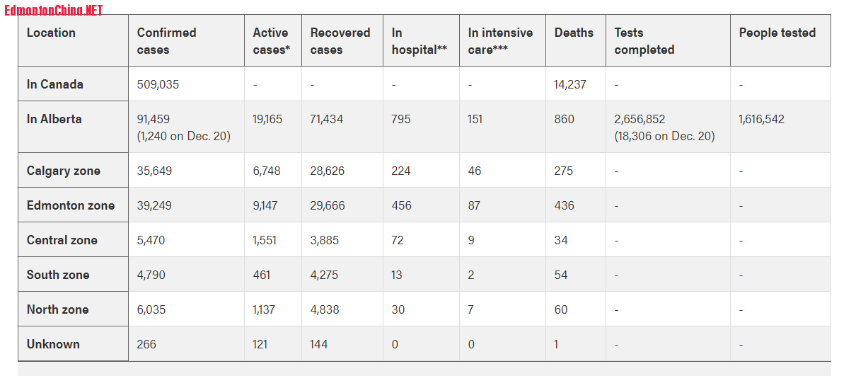The height and width of the screenshot is (376, 868).
Task: Select South zone active cases 461
Action: tap(262, 275)
